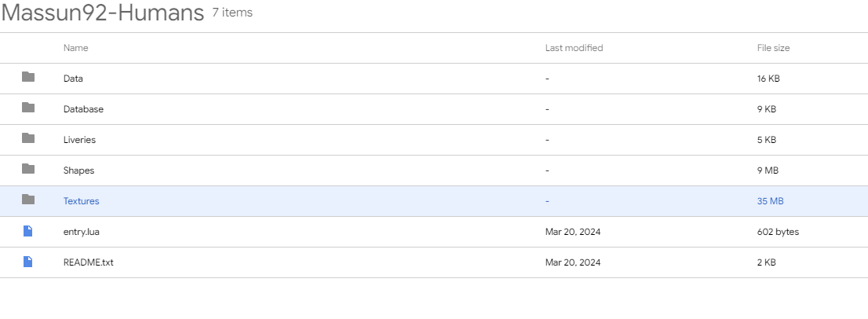Screen dimensions: 868x319
Task: Select the Database folder icon
Action: pyautogui.click(x=28, y=108)
